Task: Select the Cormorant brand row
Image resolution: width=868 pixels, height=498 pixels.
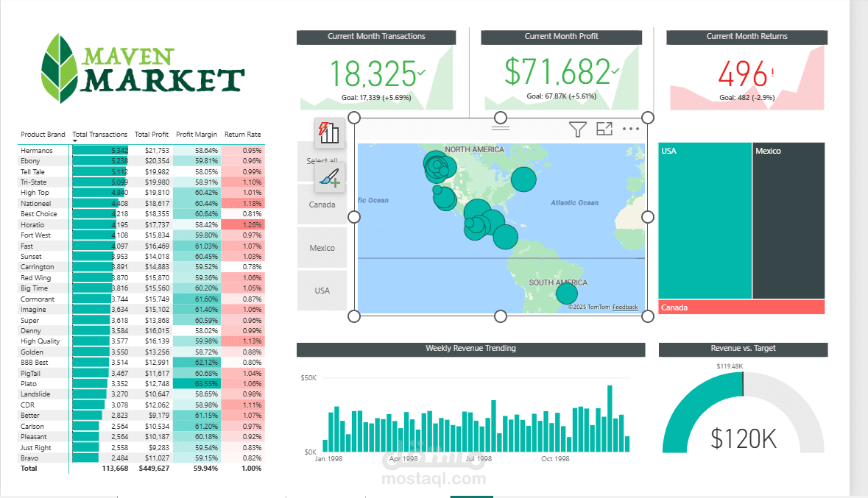Action: [x=141, y=299]
